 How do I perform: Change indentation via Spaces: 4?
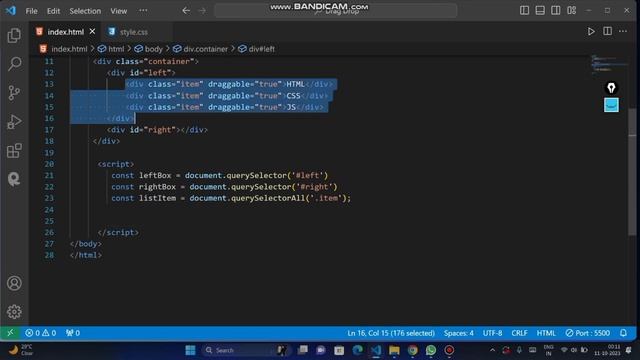click(459, 333)
